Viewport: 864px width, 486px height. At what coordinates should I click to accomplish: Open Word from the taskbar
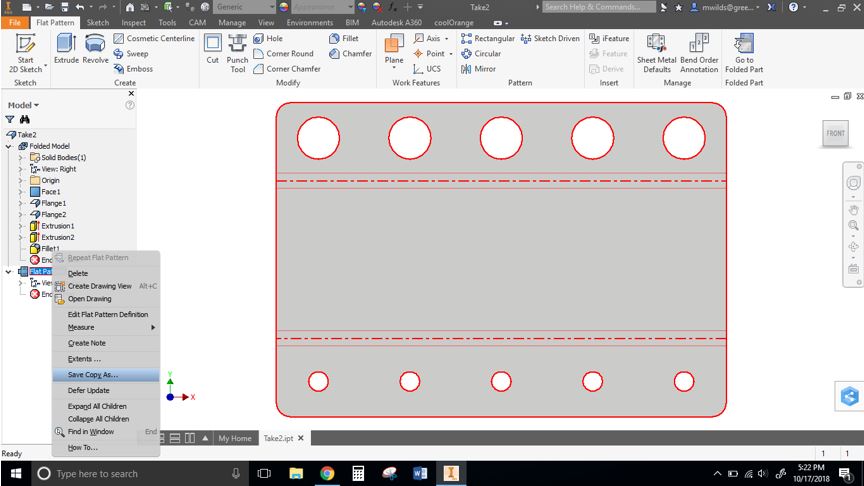[420, 473]
